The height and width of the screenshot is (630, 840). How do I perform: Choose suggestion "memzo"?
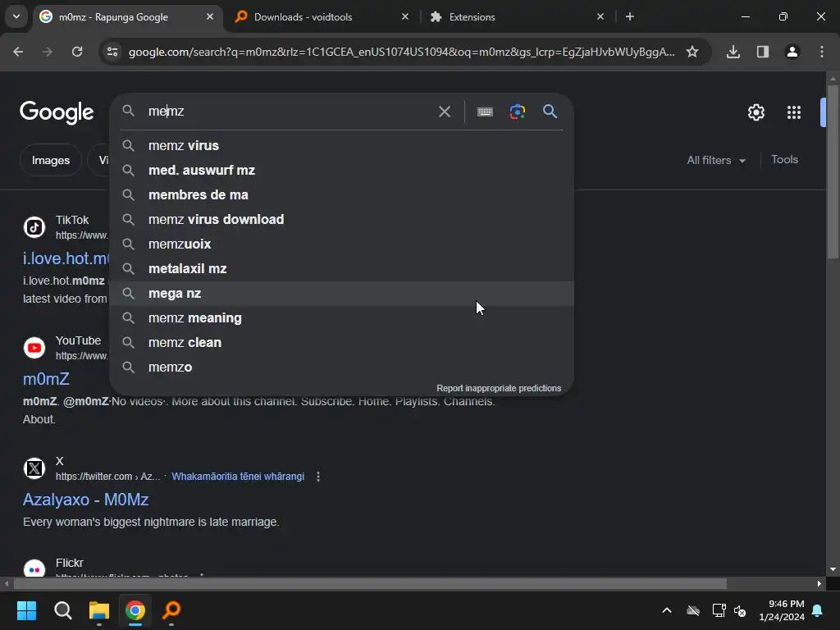click(341, 367)
